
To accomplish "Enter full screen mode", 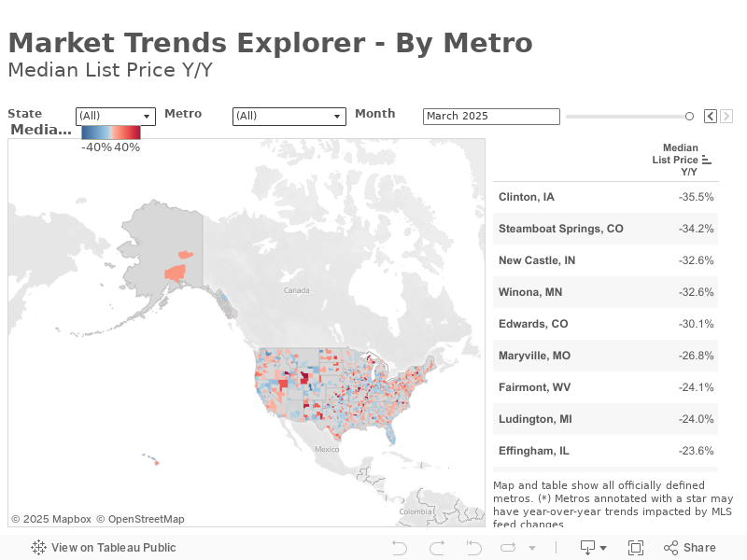I will click(x=636, y=548).
